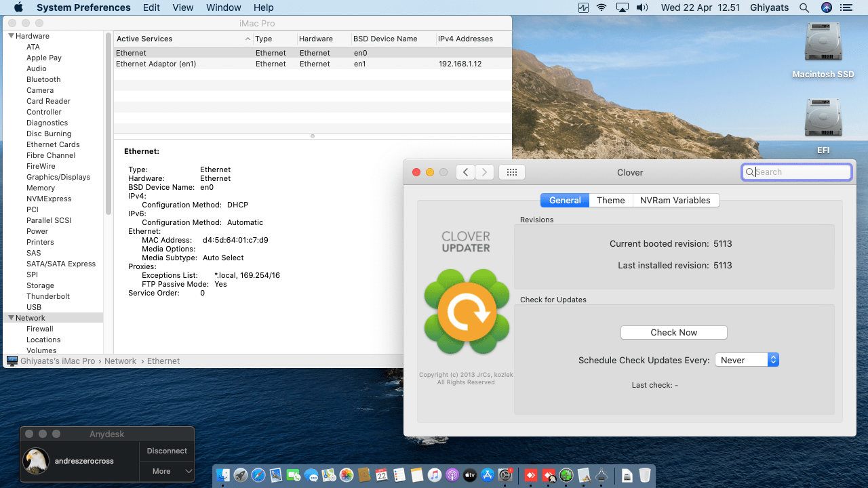
Task: Open Music from the Dock
Action: tap(435, 476)
